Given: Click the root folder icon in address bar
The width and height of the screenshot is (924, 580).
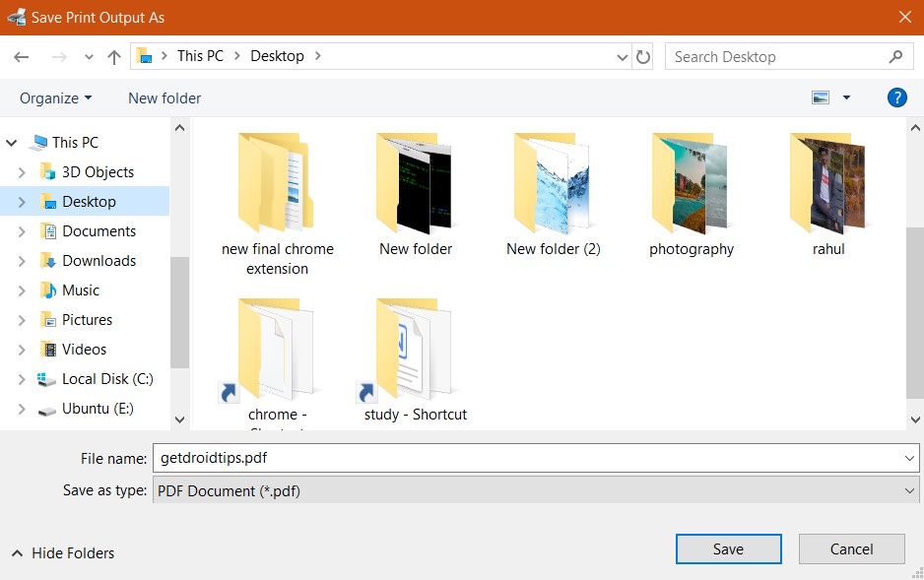Looking at the screenshot, I should tap(145, 56).
